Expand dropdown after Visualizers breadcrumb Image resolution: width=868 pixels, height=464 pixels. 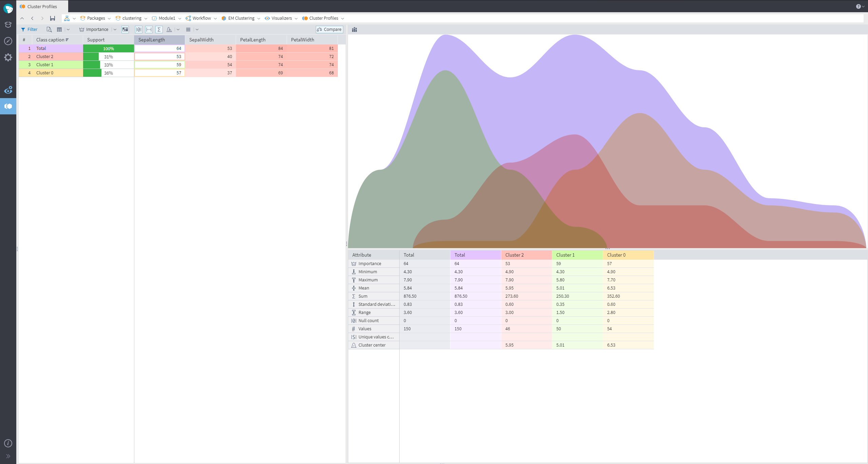[296, 19]
